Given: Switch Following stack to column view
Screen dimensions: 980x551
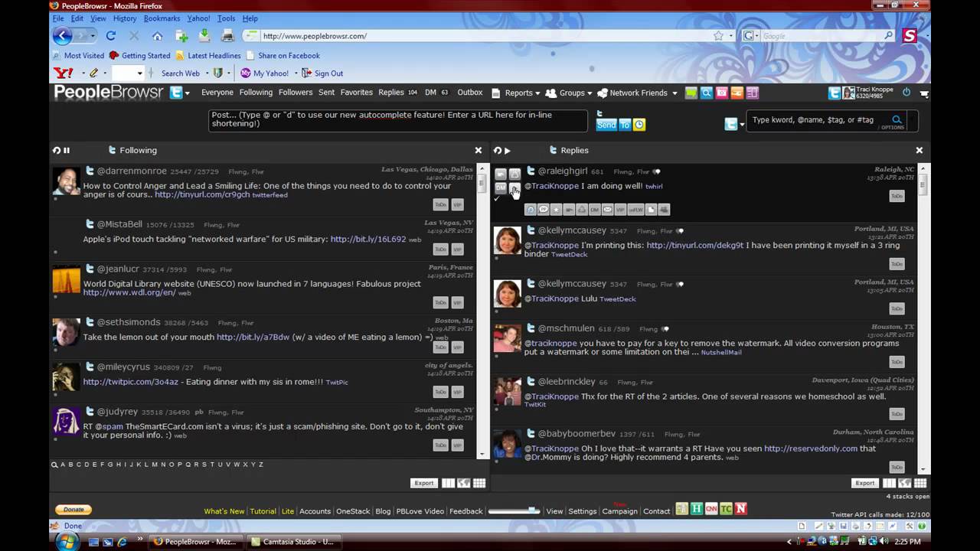Looking at the screenshot, I should [449, 483].
